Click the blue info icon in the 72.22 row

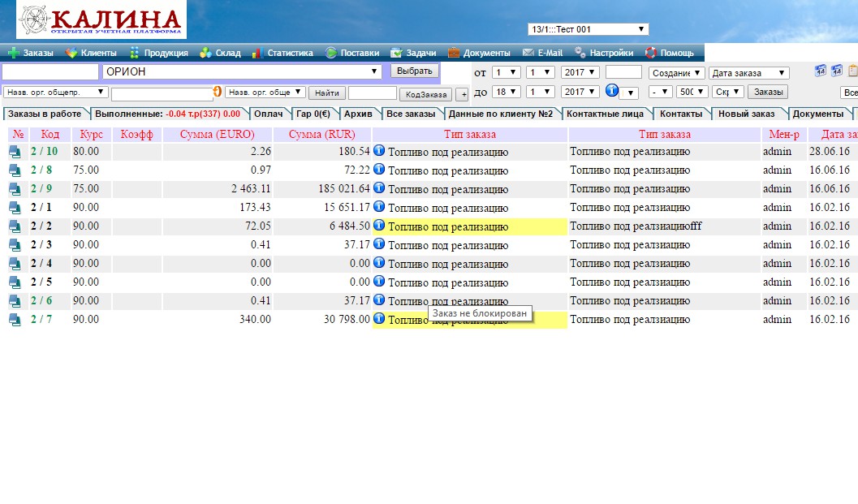378,169
